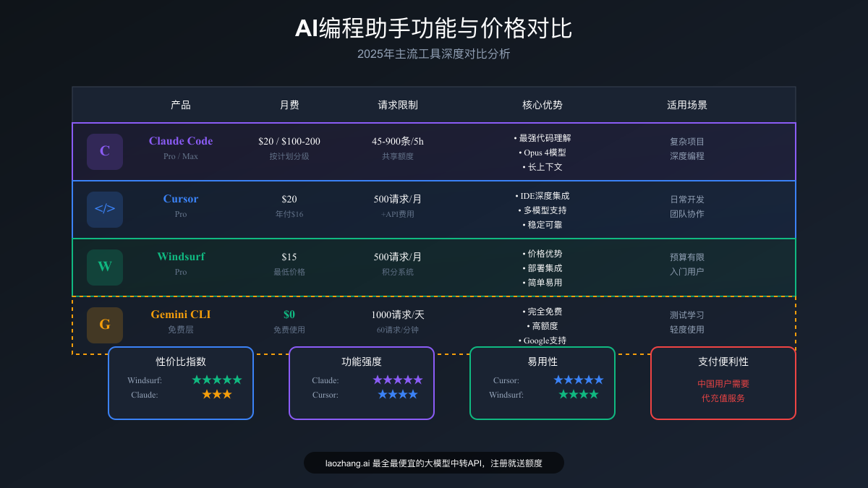
Task: Click Claude's five purple stars rating
Action: [x=398, y=380]
